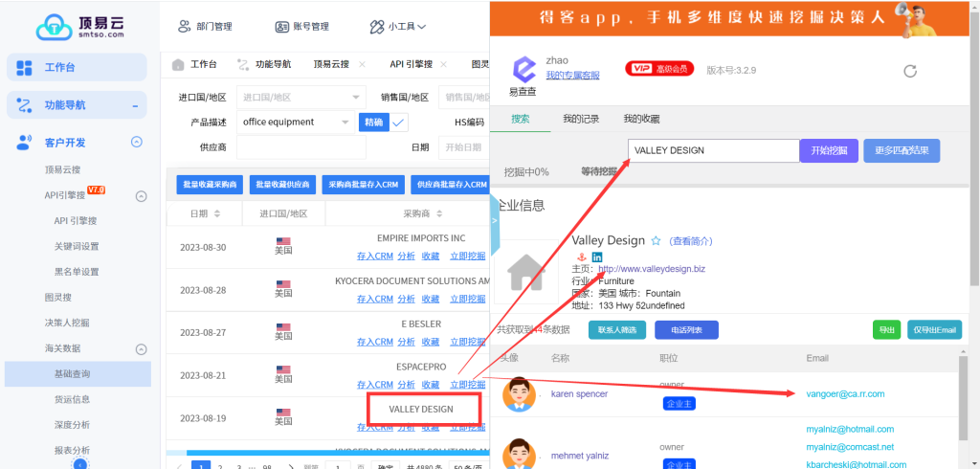Open the 进口国/地区 dropdown

[301, 98]
